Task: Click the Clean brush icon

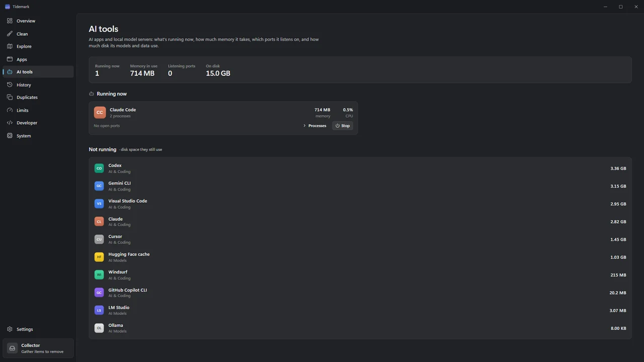Action: click(10, 34)
